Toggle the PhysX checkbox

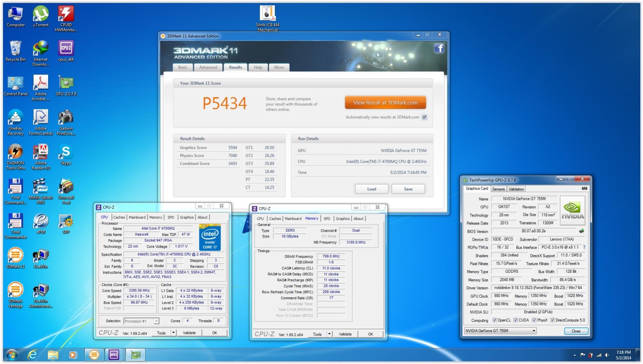tap(534, 320)
